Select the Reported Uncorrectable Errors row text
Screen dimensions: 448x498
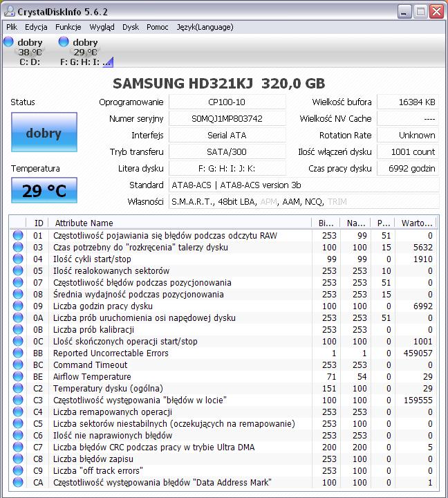[111, 353]
